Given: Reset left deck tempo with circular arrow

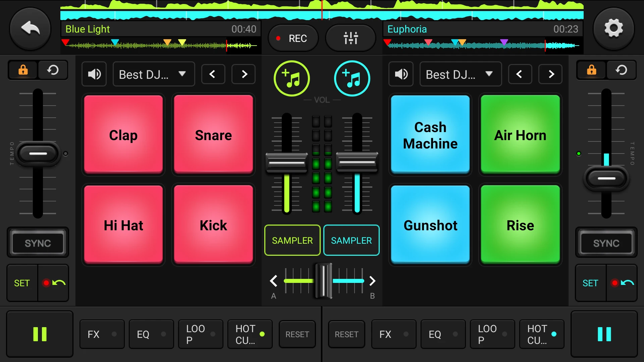Looking at the screenshot, I should tap(53, 70).
